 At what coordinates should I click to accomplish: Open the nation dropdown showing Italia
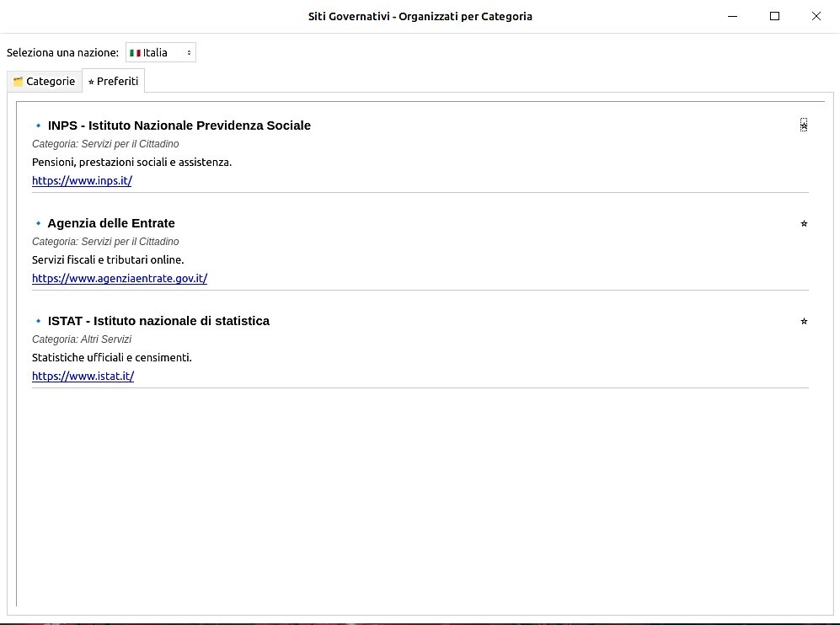[x=161, y=52]
